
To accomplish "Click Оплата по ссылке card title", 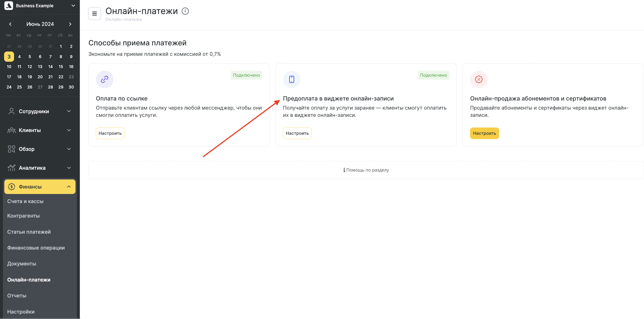I will [x=122, y=98].
